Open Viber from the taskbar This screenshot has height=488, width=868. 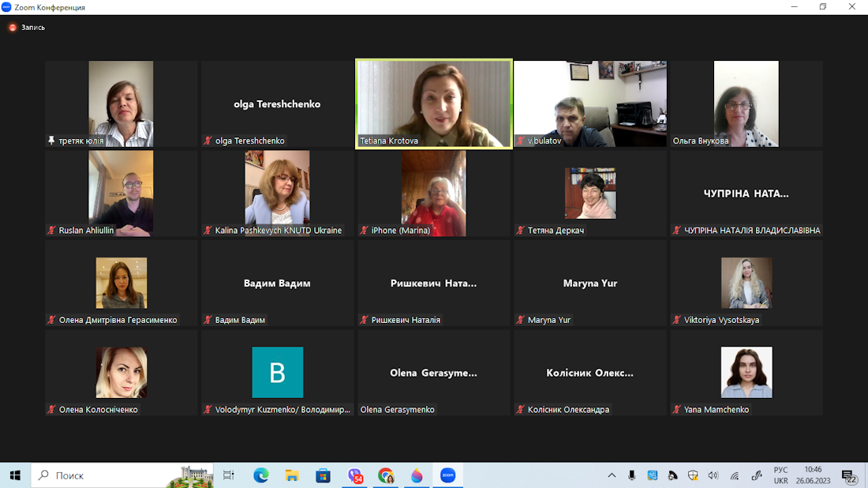(355, 475)
